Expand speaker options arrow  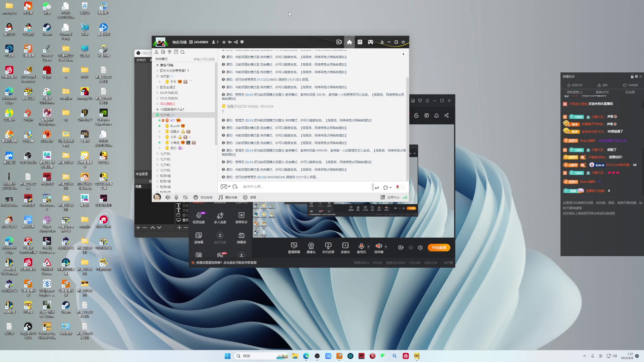386,247
